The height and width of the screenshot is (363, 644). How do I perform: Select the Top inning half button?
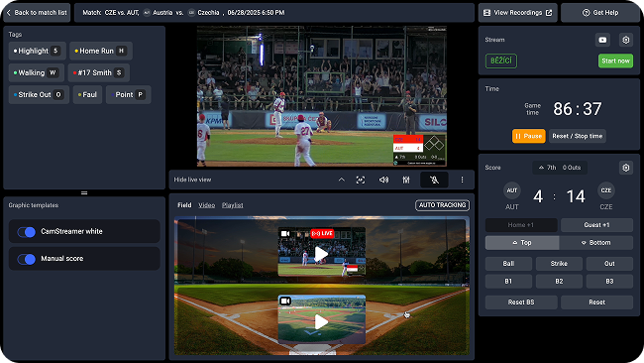(x=522, y=243)
